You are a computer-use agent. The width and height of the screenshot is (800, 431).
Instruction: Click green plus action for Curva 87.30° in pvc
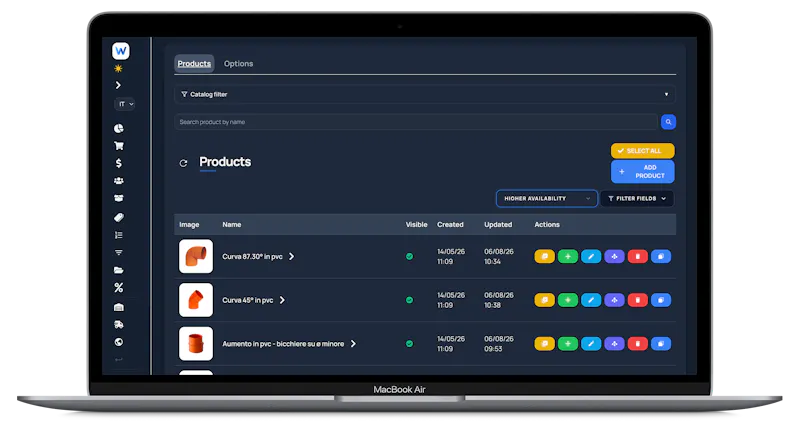[568, 257]
